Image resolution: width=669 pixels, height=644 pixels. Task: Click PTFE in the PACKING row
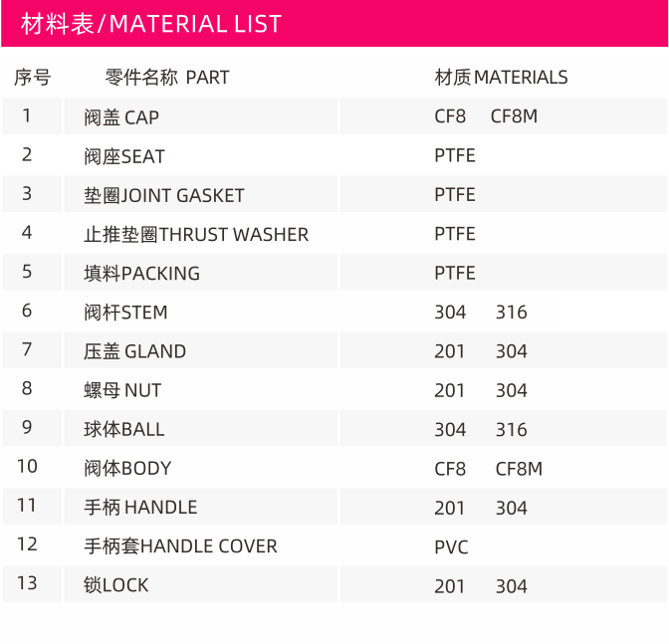pos(455,273)
